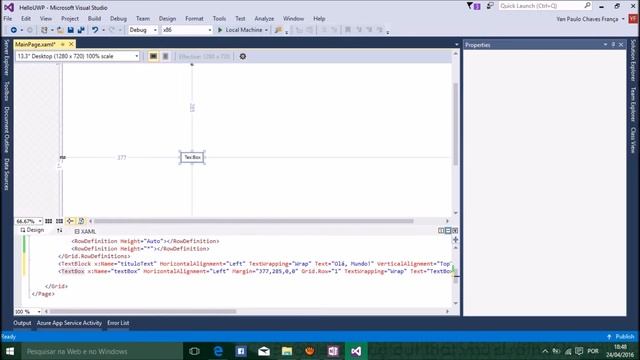Swap the Design and XAML panes
This screenshot has width=640, height=360.
coord(60,231)
